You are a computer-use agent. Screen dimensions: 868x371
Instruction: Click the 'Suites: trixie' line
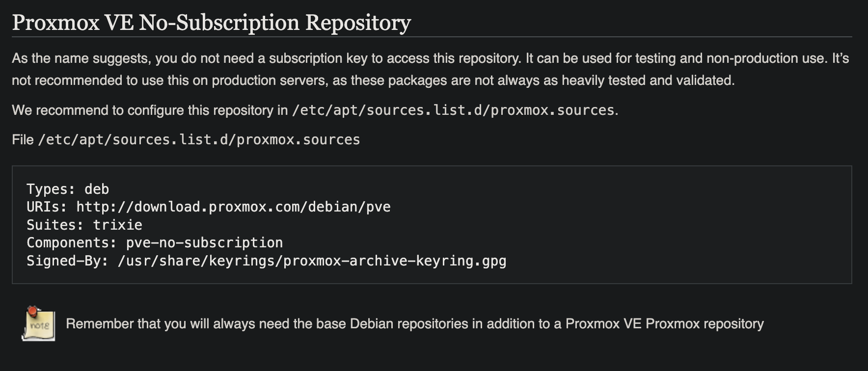84,225
